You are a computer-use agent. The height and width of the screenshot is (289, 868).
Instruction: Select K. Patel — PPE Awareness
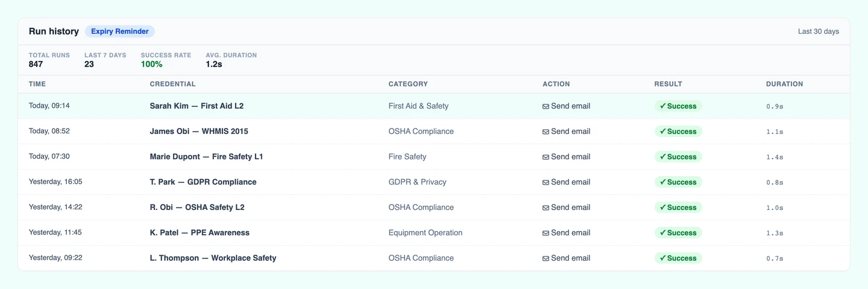tap(200, 233)
